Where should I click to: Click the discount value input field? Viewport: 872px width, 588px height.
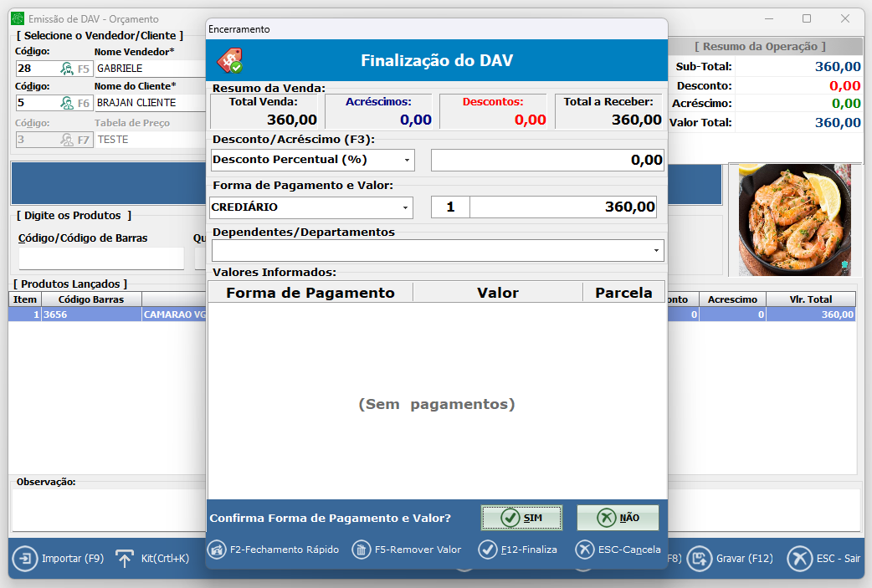tap(546, 160)
